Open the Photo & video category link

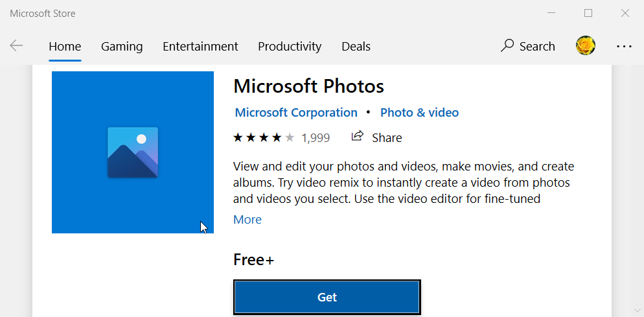419,113
